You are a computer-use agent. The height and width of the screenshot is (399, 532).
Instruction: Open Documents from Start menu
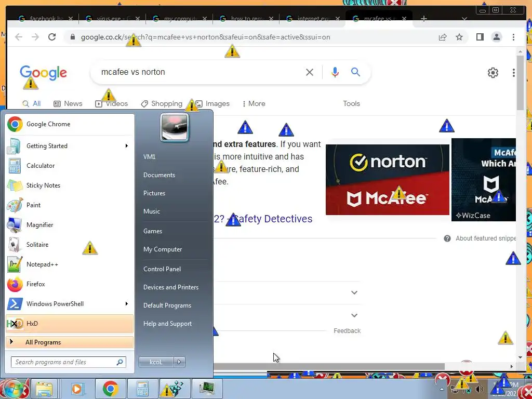click(x=159, y=175)
